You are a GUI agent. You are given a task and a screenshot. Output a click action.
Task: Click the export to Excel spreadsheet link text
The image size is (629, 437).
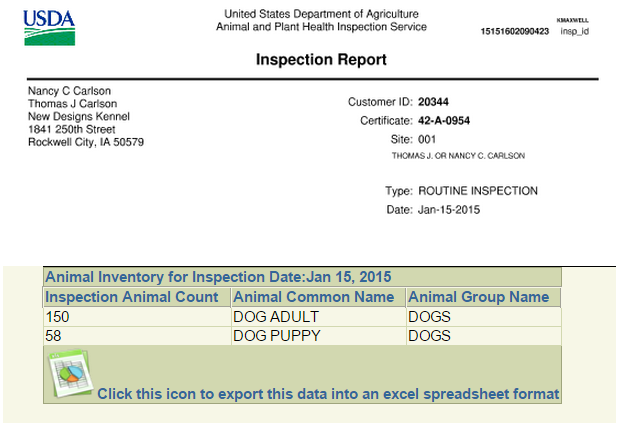[327, 393]
